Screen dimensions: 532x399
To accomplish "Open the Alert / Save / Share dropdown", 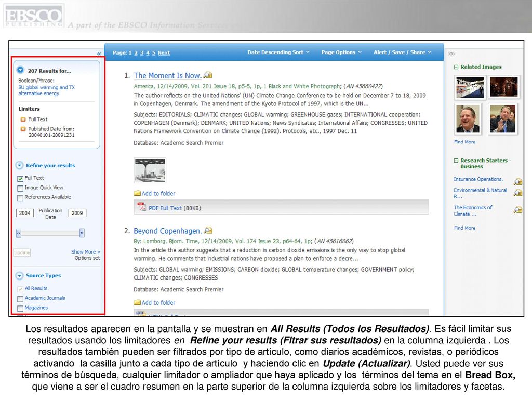I will 403,52.
